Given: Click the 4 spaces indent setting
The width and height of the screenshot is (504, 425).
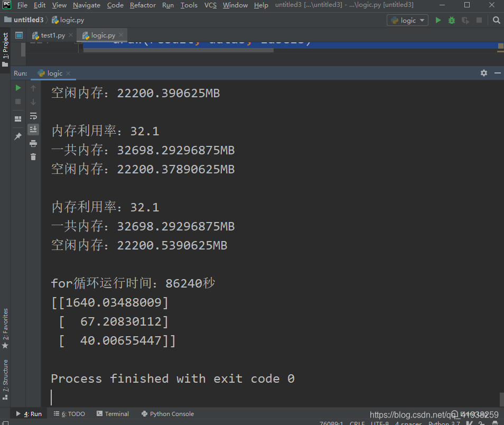Looking at the screenshot, I should click(408, 423).
